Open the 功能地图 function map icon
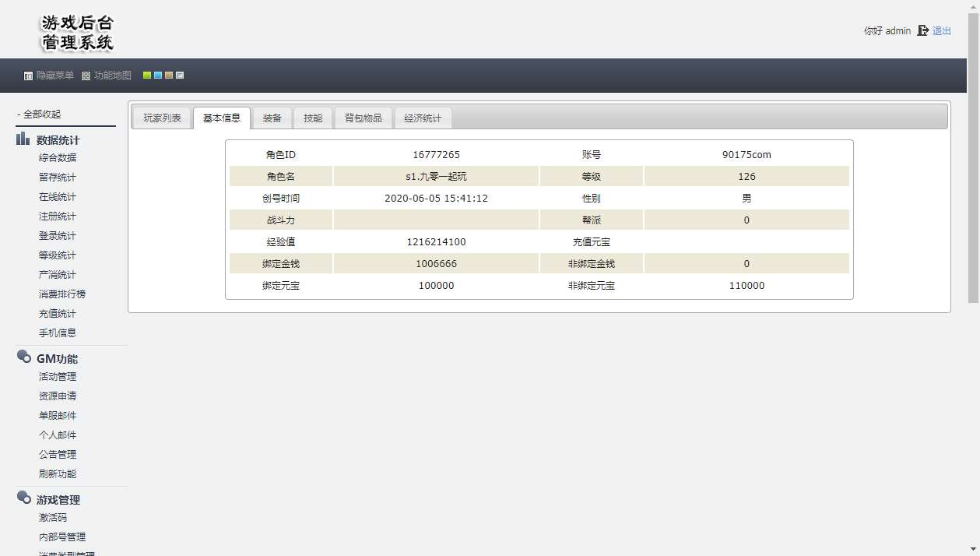This screenshot has height=556, width=980. tap(86, 75)
